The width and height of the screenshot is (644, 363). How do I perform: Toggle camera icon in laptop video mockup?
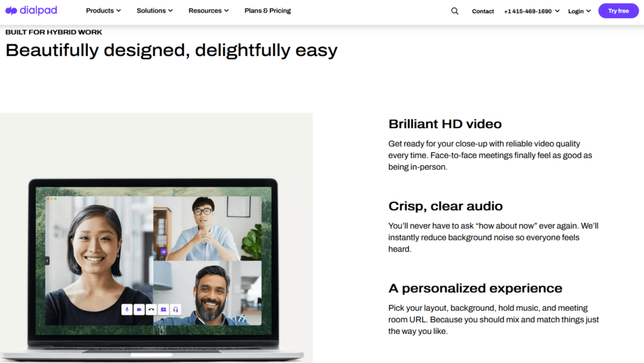(139, 310)
